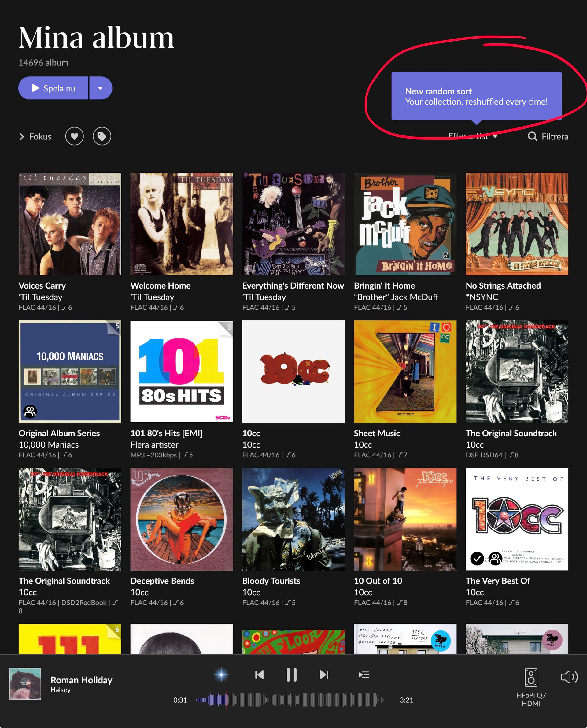
Task: Open Bringin' It Home album cover
Action: (405, 224)
